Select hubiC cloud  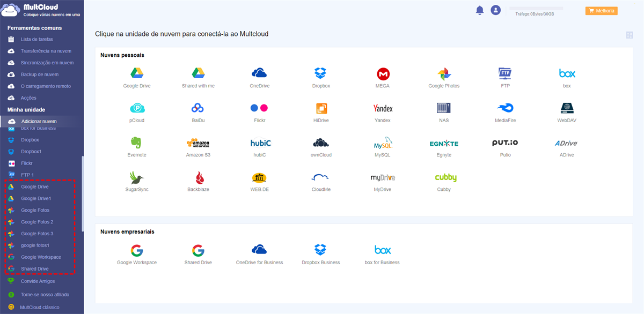tap(260, 147)
